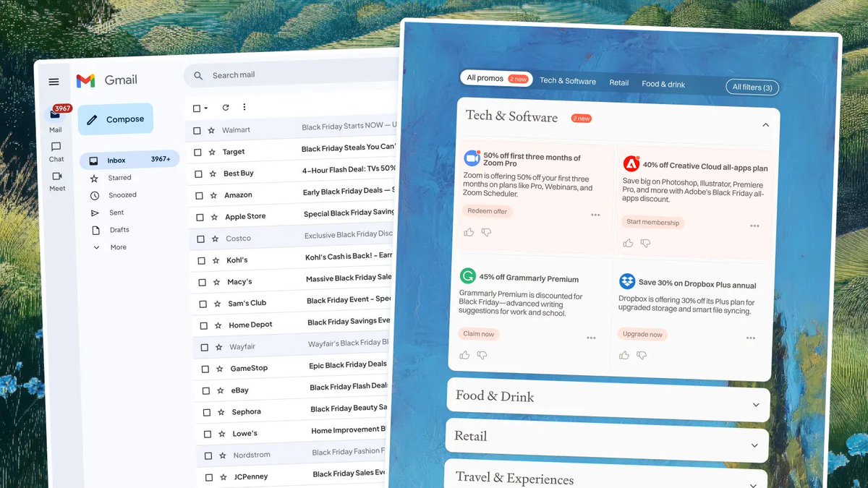The width and height of the screenshot is (868, 488).
Task: Click All filters (3) button
Action: tap(752, 87)
